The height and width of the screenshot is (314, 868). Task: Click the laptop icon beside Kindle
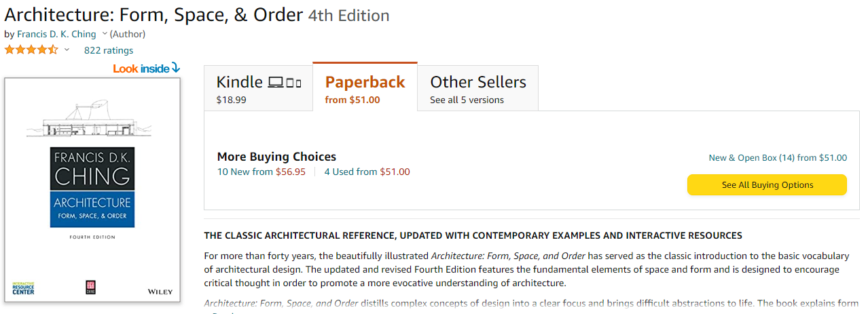pyautogui.click(x=275, y=83)
